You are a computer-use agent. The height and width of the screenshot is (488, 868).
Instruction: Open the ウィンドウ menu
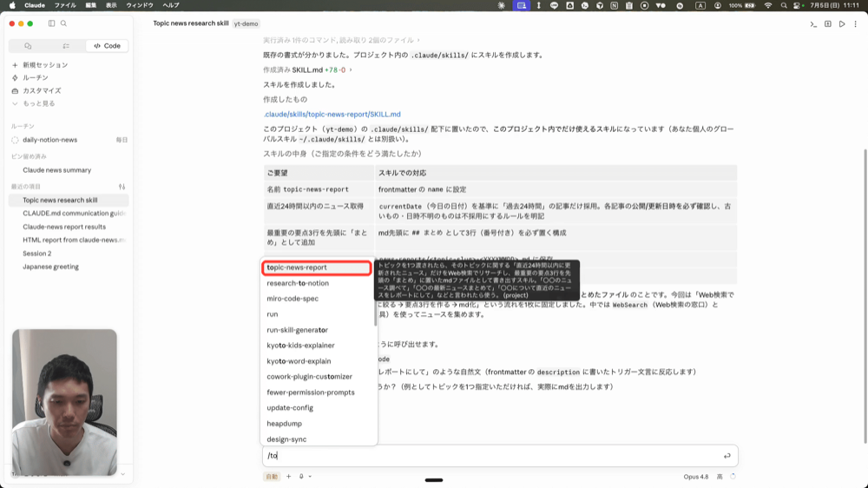click(x=140, y=5)
